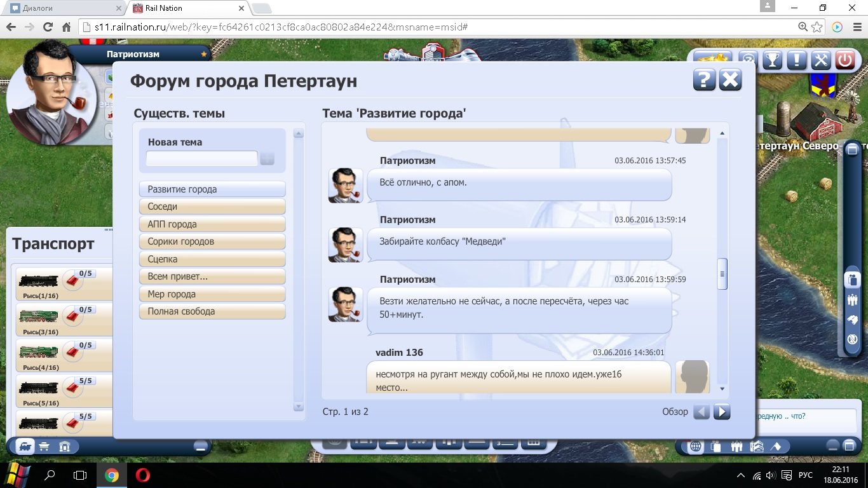Reload the page in Chrome
Viewport: 868px width, 488px height.
pyautogui.click(x=48, y=27)
